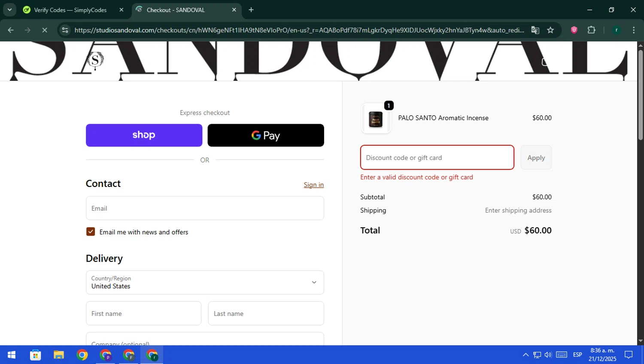Open the Windows Start menu
Screen dimensions: 644x364
tap(12, 355)
